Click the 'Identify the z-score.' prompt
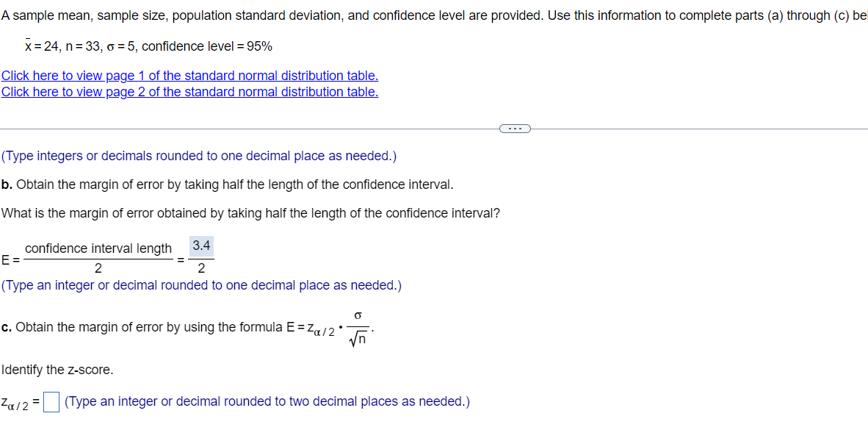 click(x=57, y=370)
